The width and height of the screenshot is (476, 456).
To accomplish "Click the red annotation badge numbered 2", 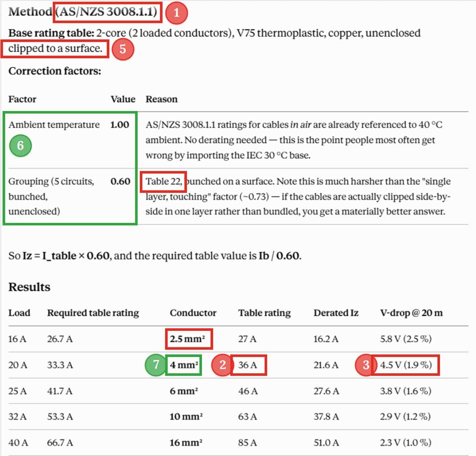I will click(x=223, y=365).
